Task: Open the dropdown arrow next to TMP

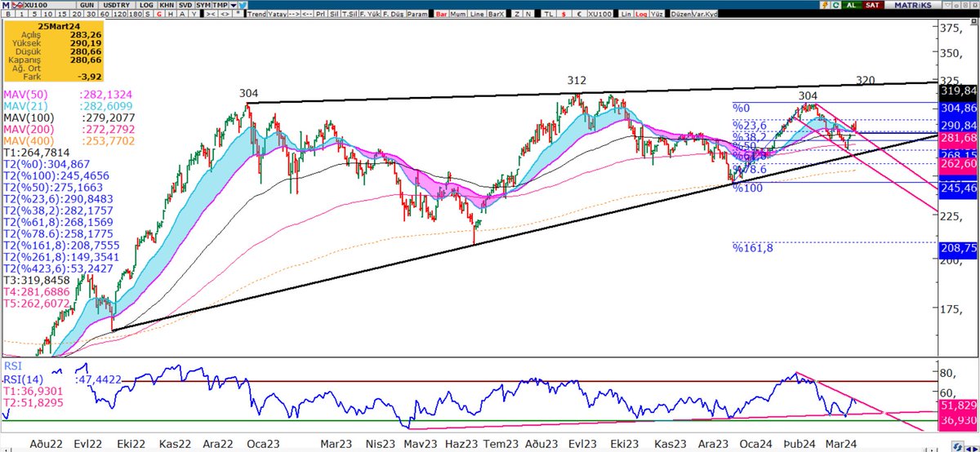Action: [233, 5]
